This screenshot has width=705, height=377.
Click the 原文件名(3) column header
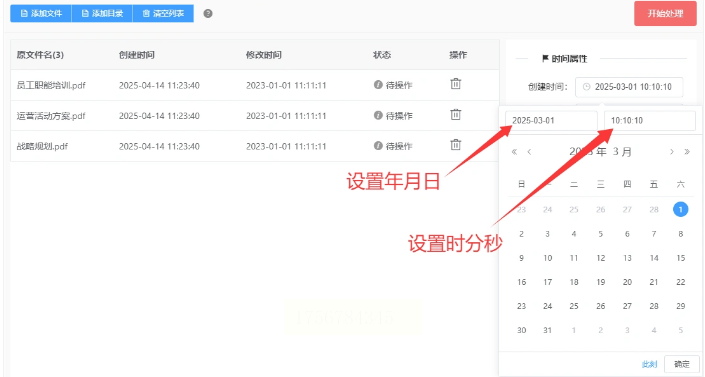tap(40, 55)
